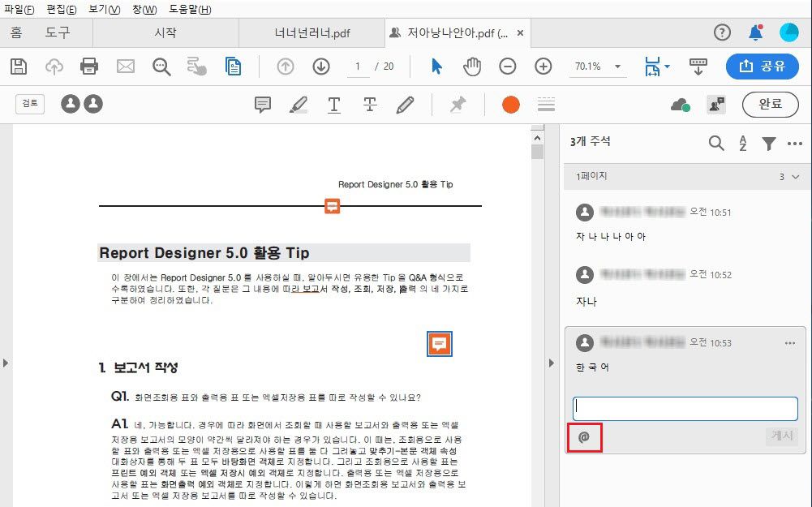Select the pencil drawing tool
Screen dimensions: 812x507
coord(405,104)
